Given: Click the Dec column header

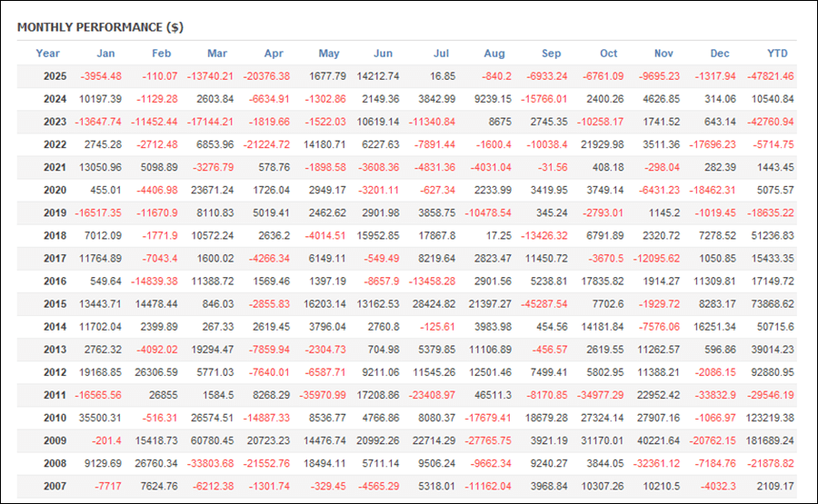Looking at the screenshot, I should pyautogui.click(x=720, y=53).
